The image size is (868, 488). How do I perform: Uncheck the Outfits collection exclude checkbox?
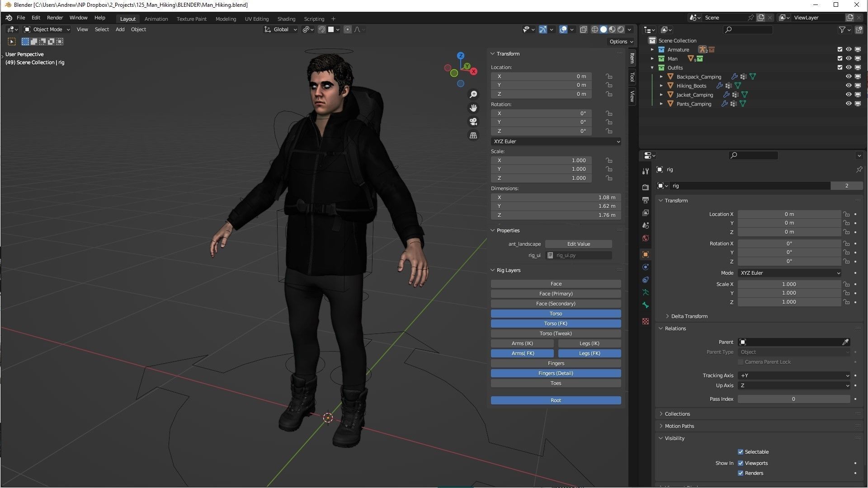[x=840, y=68]
